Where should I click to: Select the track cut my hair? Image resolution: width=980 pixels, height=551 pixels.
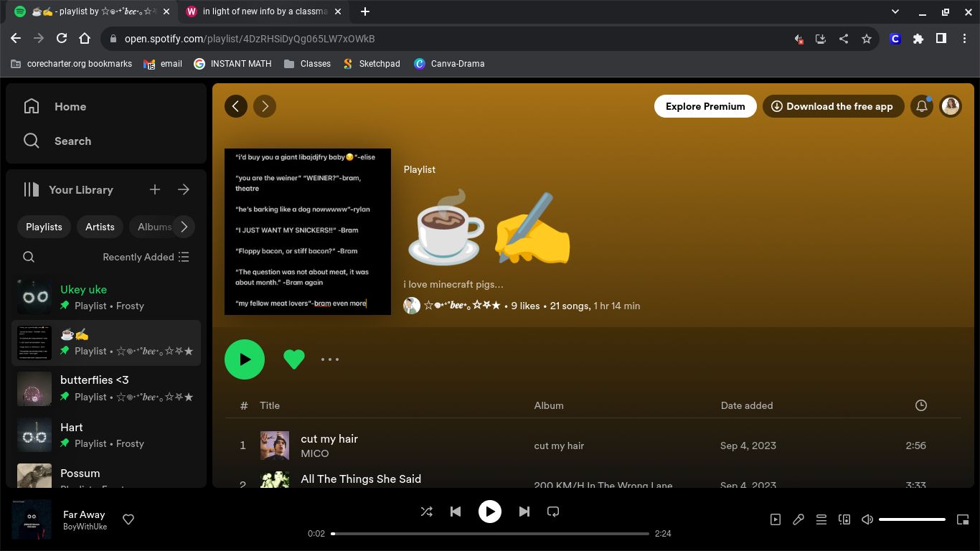pos(329,438)
